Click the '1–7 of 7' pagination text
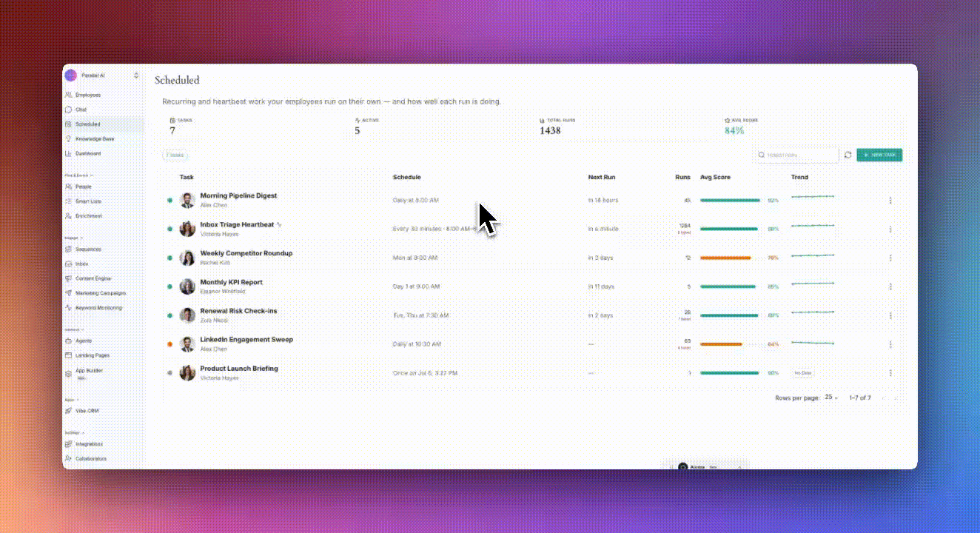Image resolution: width=980 pixels, height=533 pixels. click(x=859, y=398)
